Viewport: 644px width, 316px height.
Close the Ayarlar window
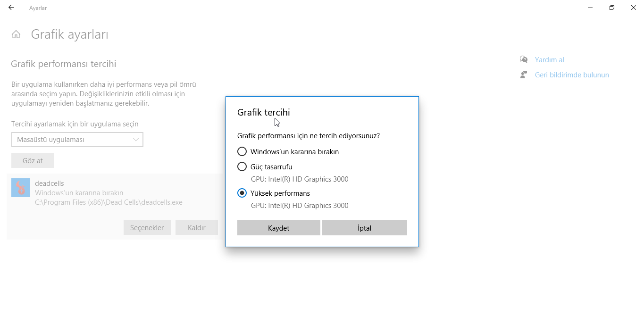(x=633, y=8)
